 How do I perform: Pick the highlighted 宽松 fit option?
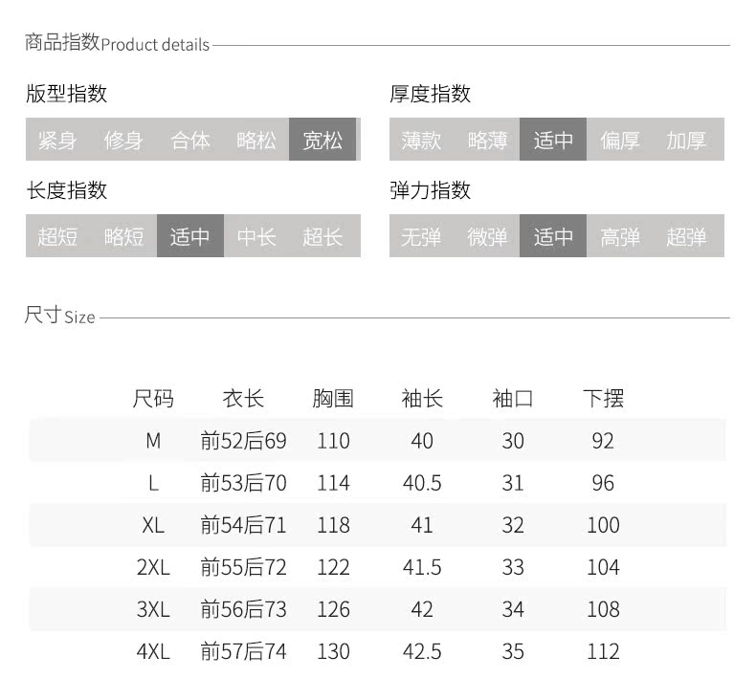(x=322, y=140)
